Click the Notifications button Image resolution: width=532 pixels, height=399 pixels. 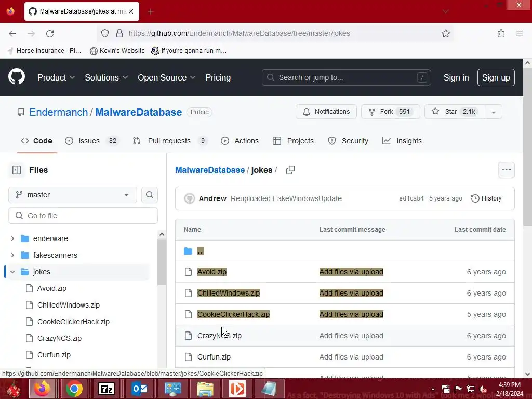(x=326, y=112)
